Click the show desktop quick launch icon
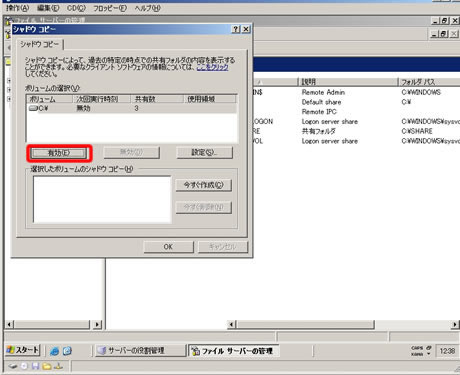460x375 pixels. [x=67, y=351]
